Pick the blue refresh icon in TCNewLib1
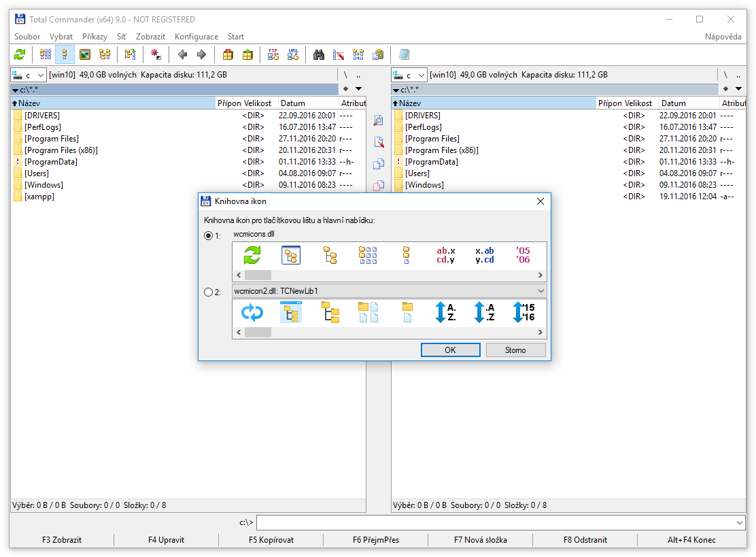The image size is (756, 557). pyautogui.click(x=252, y=312)
